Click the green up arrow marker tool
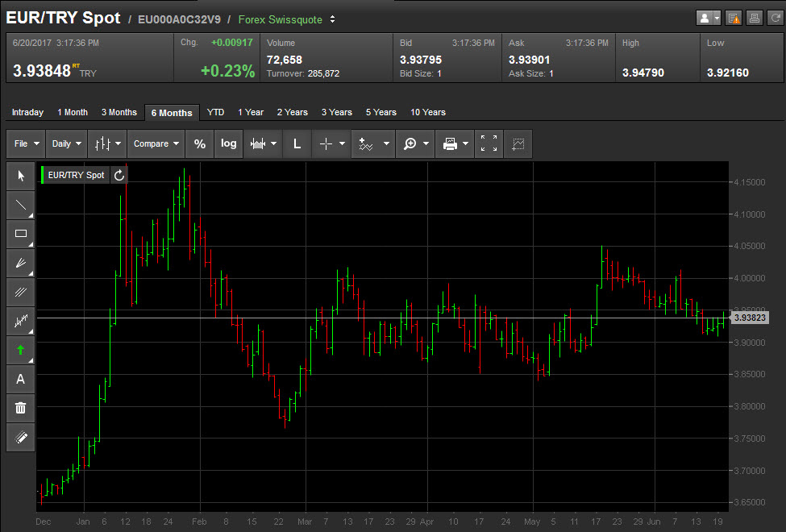Image resolution: width=786 pixels, height=532 pixels. [x=21, y=350]
